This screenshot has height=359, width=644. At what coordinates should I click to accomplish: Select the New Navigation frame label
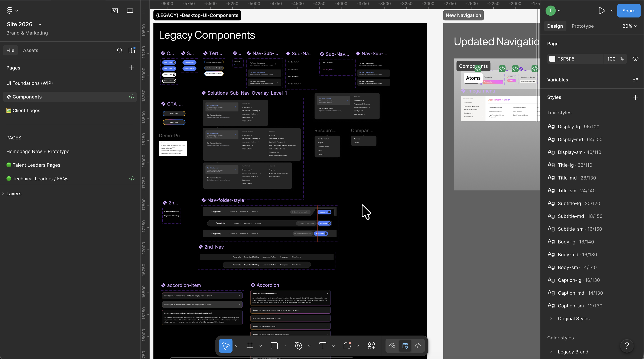click(x=463, y=15)
